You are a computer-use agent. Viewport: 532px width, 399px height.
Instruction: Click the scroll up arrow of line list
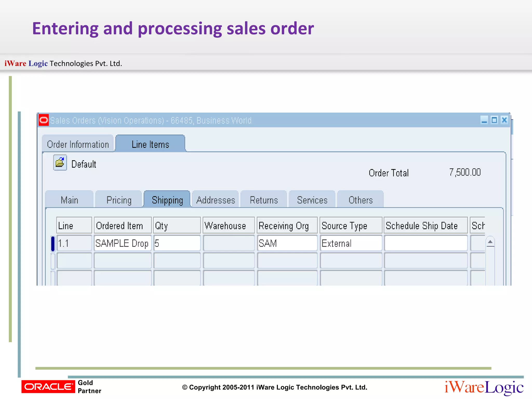[490, 242]
